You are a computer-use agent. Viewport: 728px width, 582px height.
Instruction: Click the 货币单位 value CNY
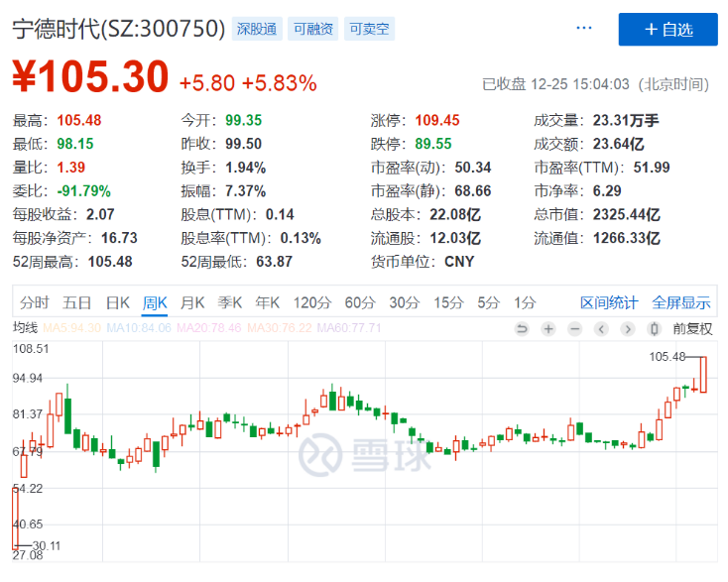459,262
